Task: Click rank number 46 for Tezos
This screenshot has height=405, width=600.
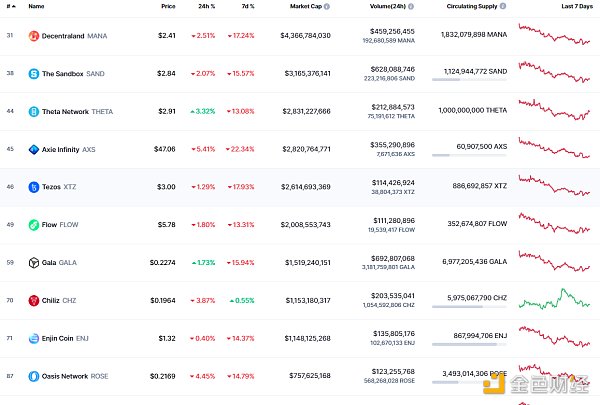Action: 10,187
